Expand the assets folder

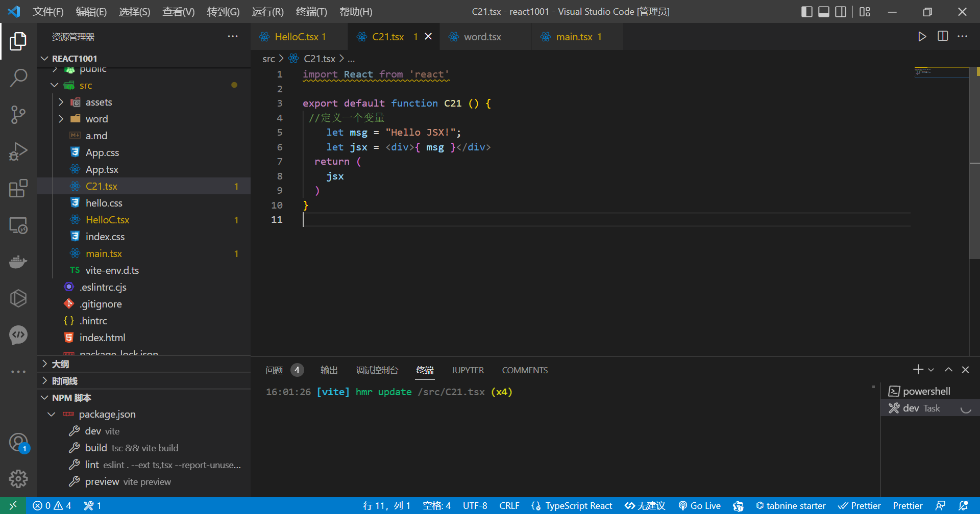[61, 102]
